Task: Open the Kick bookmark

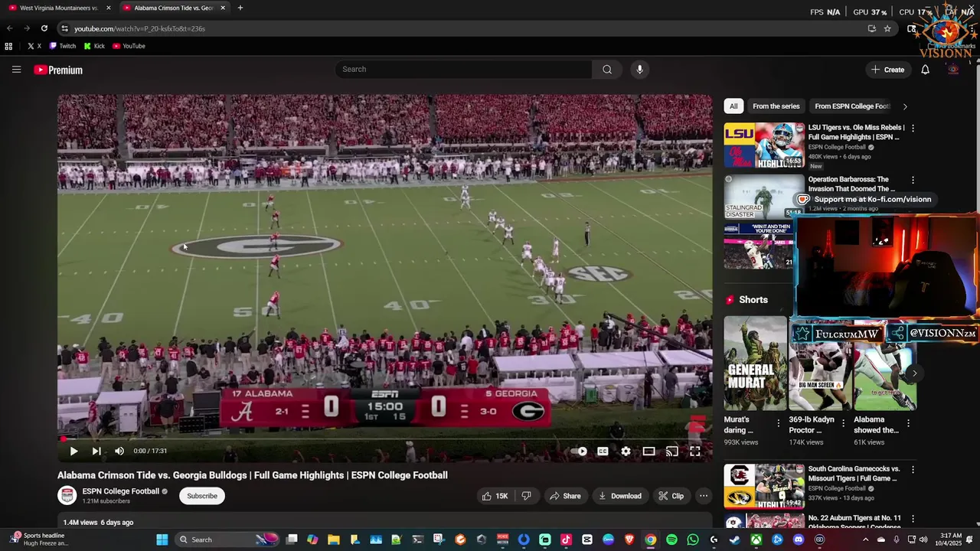Action: 94,46
